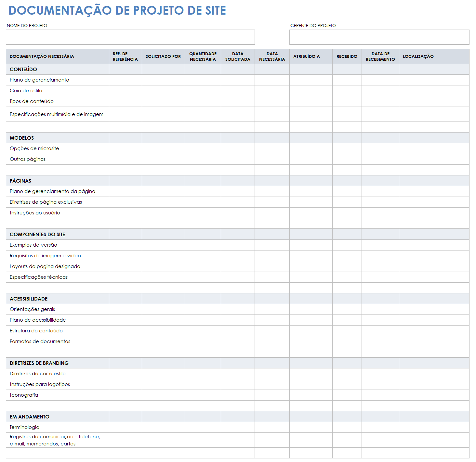Click the 'PÁGINAS' section row

tap(238, 181)
